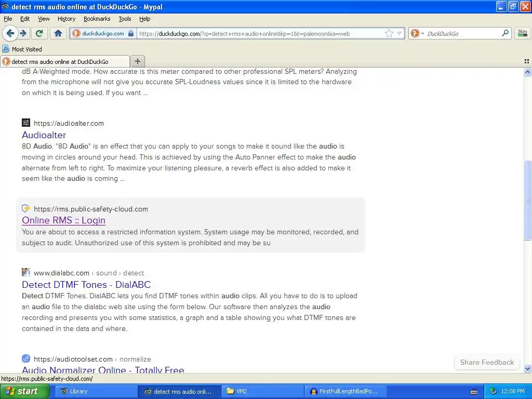Click the 'Detect DTMF Tones' description paragraph
This screenshot has width=532, height=399.
coord(189,312)
